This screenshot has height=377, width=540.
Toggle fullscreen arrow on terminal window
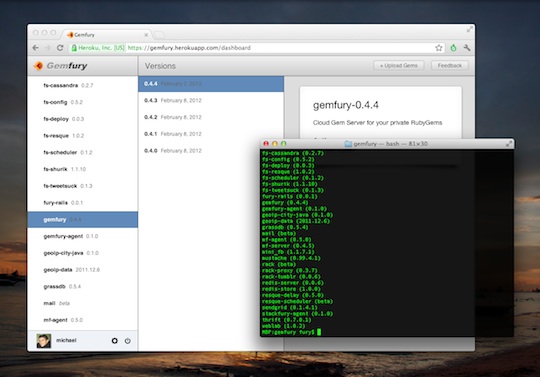(509, 144)
